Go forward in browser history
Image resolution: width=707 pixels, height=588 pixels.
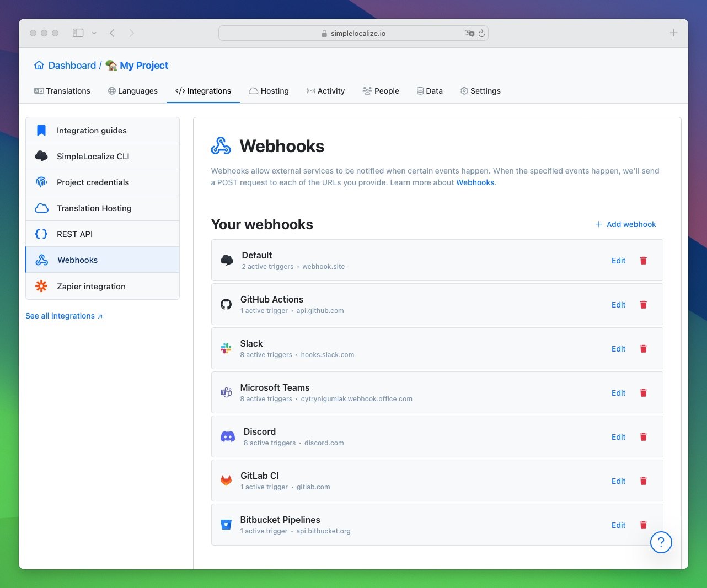click(131, 33)
